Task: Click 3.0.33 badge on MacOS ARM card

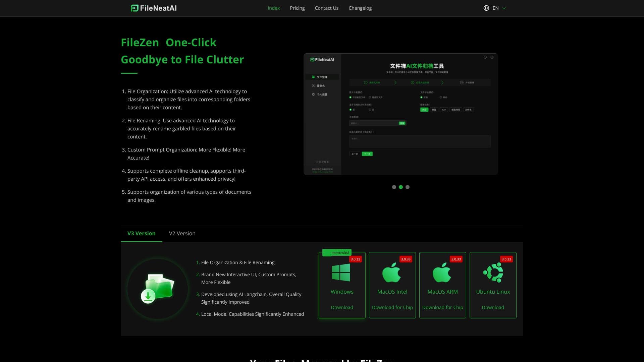Action: click(x=456, y=259)
